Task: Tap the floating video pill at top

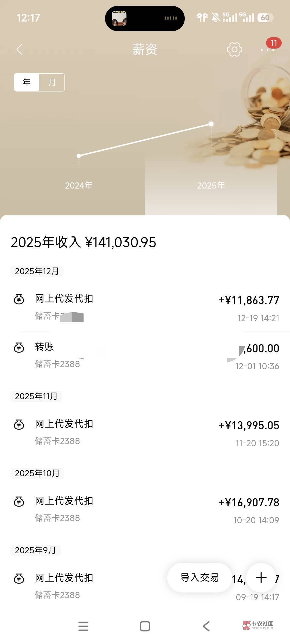Action: pos(145,19)
